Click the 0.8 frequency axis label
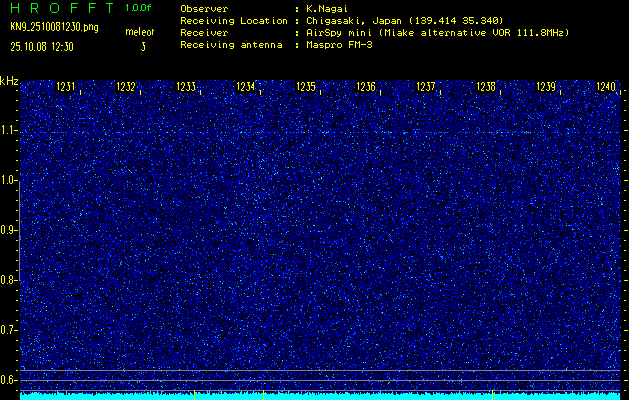Image resolution: width=629 pixels, height=400 pixels. pyautogui.click(x=9, y=280)
